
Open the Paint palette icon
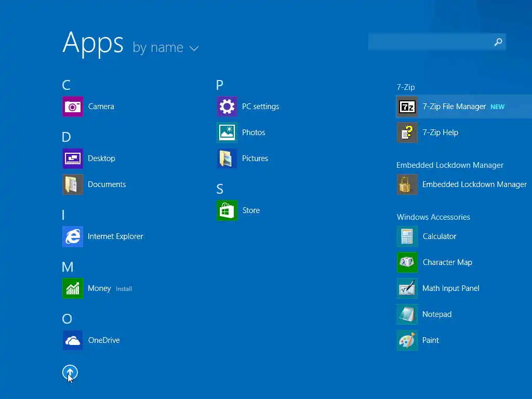[x=407, y=340]
